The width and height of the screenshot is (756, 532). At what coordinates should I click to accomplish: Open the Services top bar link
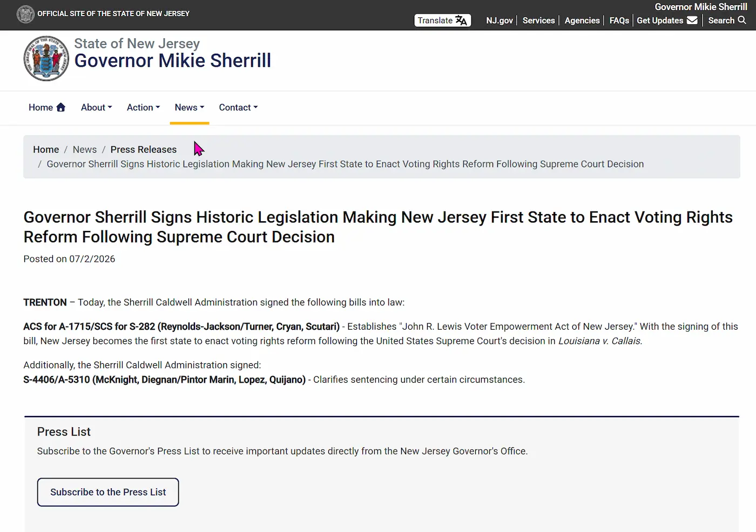(538, 21)
